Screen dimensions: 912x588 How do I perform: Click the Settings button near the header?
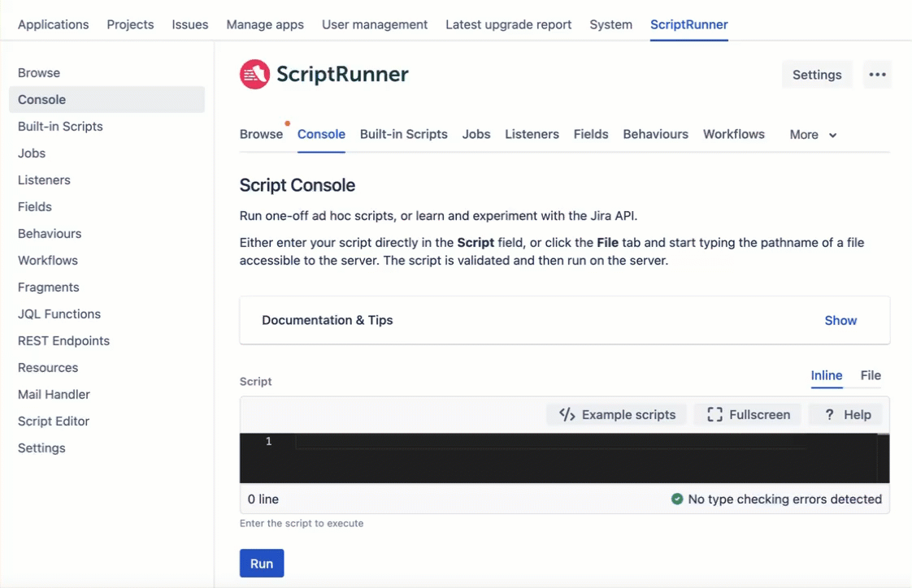[x=817, y=75]
